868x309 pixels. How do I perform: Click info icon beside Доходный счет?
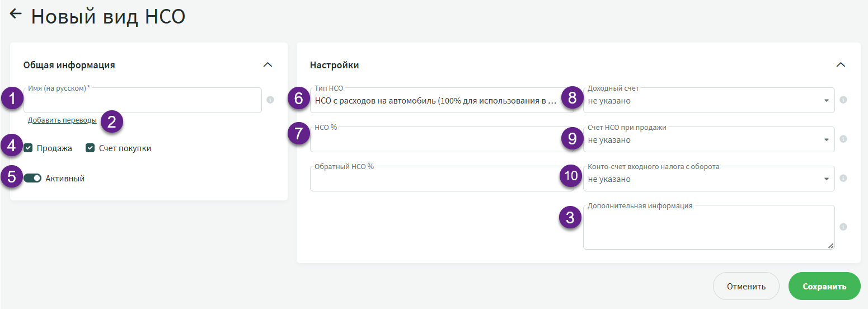pos(843,100)
